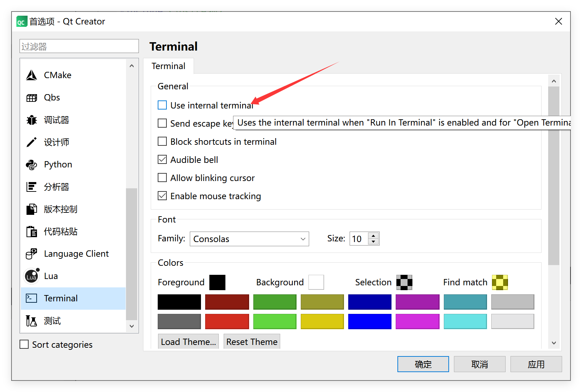Click the bright cyan palette color
The height and width of the screenshot is (392, 582).
pyautogui.click(x=465, y=322)
